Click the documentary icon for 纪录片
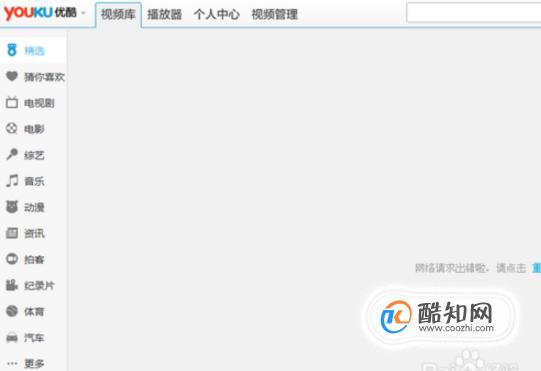The height and width of the screenshot is (371, 541). click(12, 285)
